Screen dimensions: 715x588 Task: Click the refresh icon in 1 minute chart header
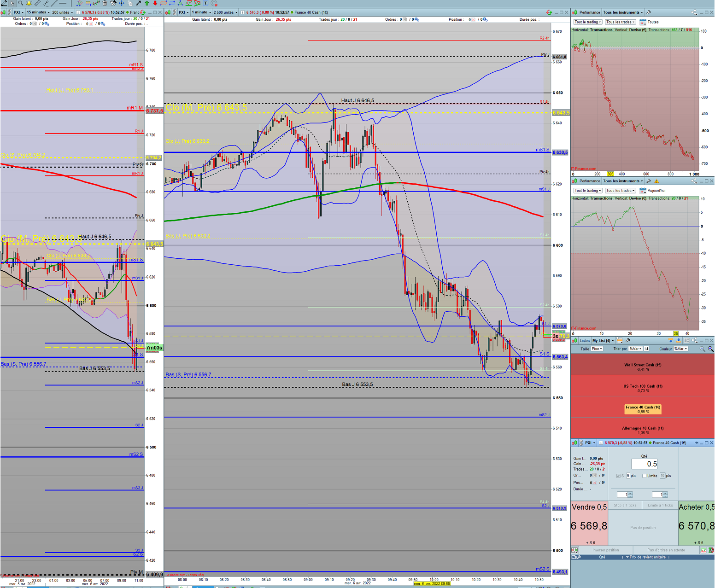pyautogui.click(x=549, y=12)
